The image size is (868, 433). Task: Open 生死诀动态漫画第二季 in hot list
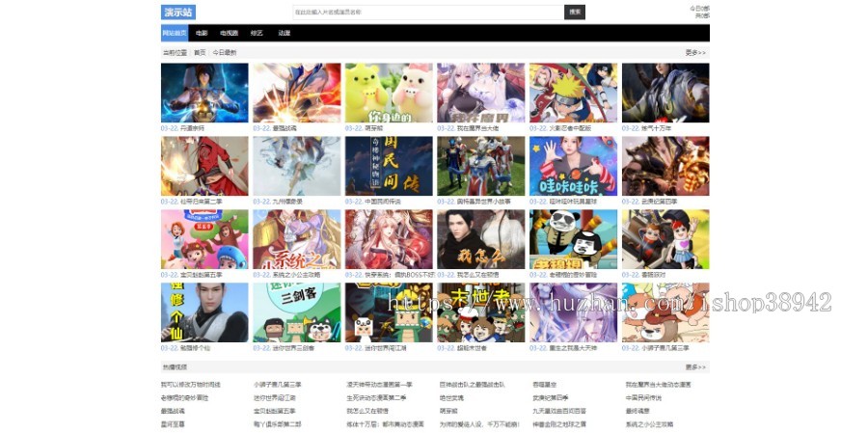[x=376, y=397]
